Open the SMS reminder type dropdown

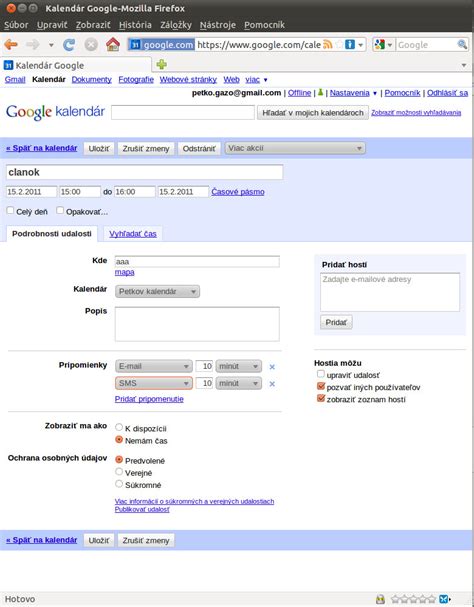click(x=154, y=383)
